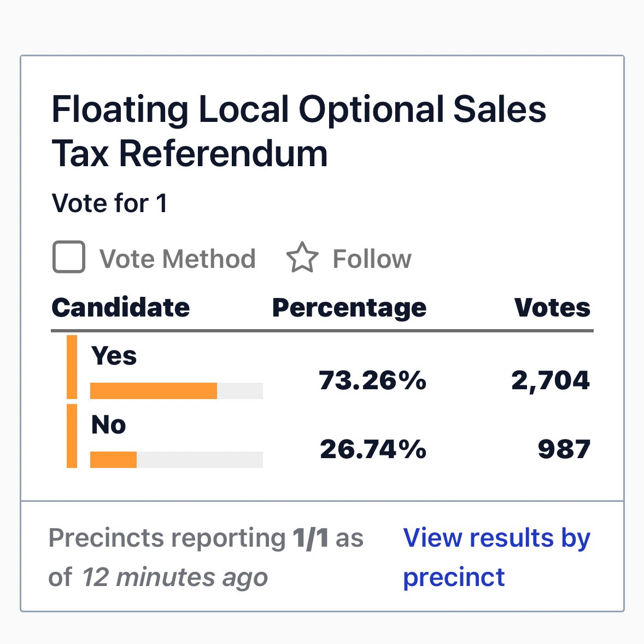Screen dimensions: 644x644
Task: Click the Percentage column header
Action: pos(349,308)
